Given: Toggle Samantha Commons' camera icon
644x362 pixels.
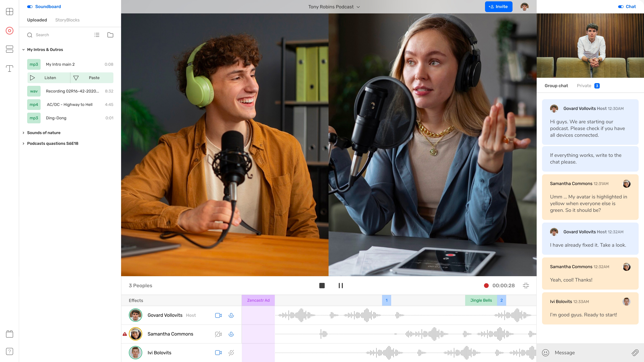Looking at the screenshot, I should pyautogui.click(x=218, y=334).
